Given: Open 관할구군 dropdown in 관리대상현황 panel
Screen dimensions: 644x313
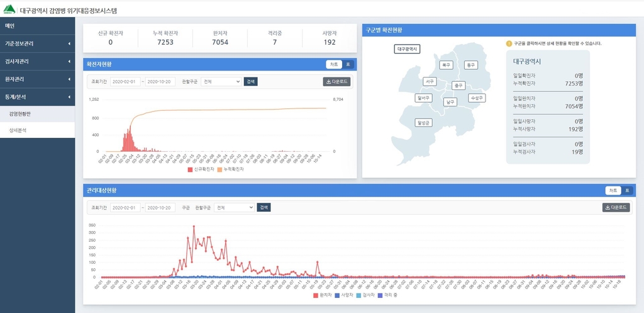Looking at the screenshot, I should click(233, 207).
